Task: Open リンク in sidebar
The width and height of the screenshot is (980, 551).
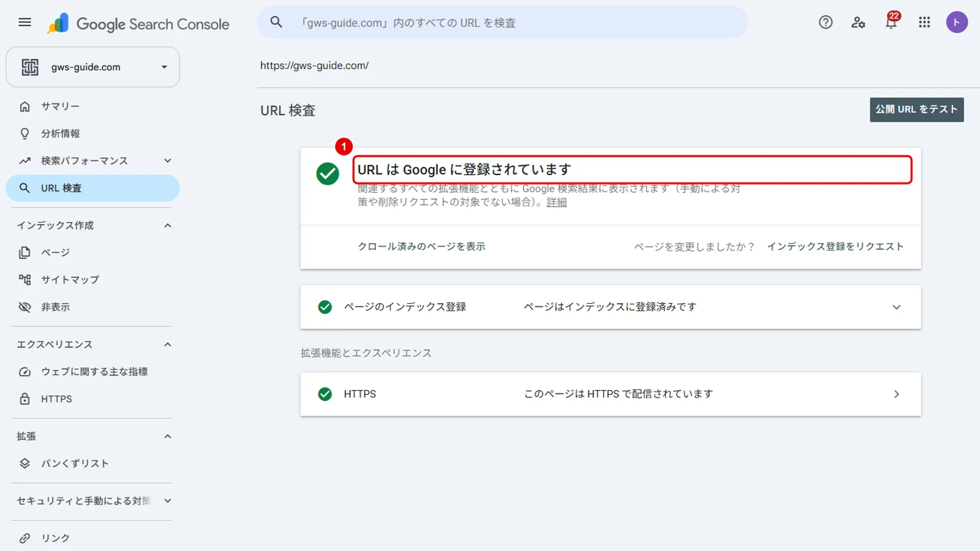Action: (92, 538)
